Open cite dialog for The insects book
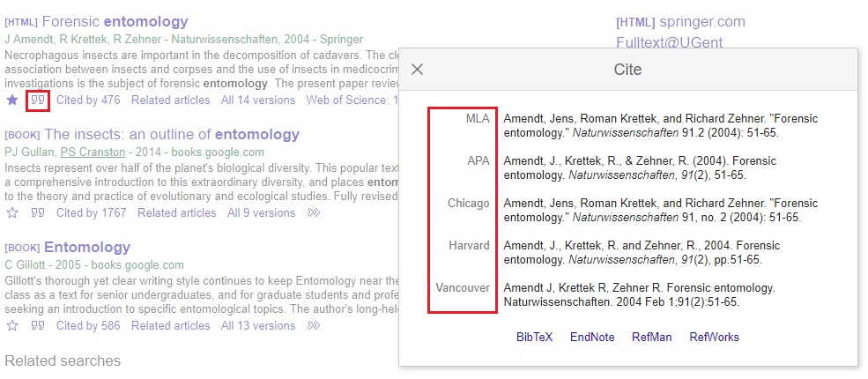The image size is (868, 379). coord(38,212)
